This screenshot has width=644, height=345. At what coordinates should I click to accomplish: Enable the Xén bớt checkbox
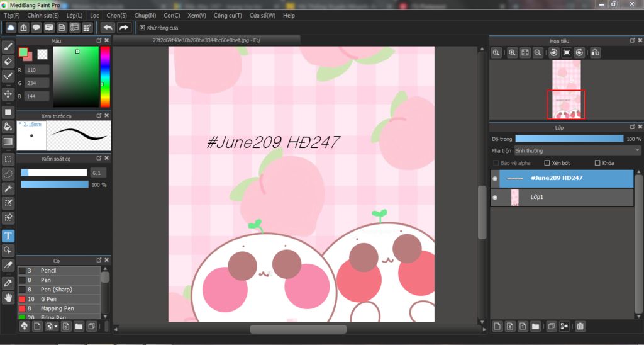547,163
